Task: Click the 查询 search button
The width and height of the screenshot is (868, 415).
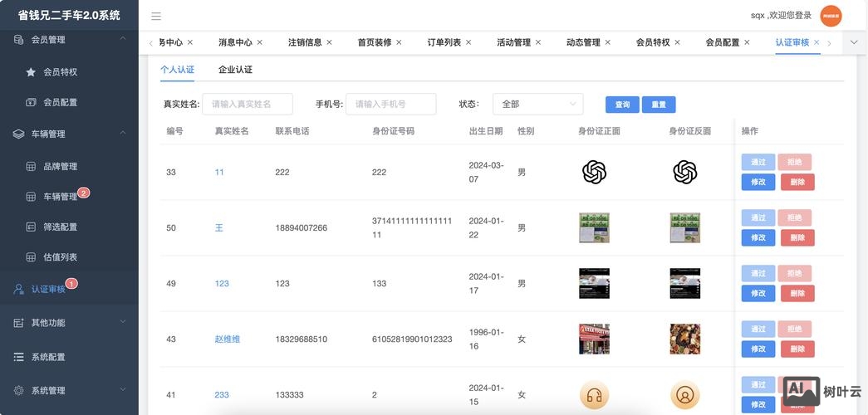Action: pos(622,105)
